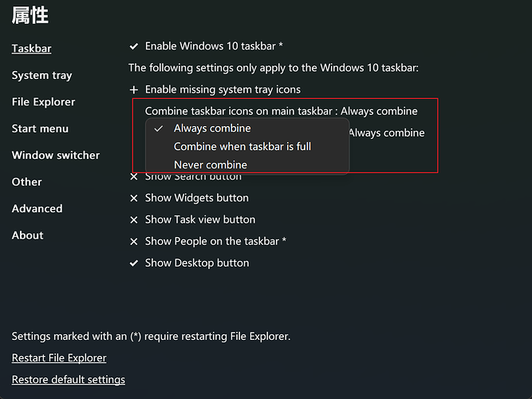Enable the Show Search button option
Screen dimensions: 532x399
134,176
